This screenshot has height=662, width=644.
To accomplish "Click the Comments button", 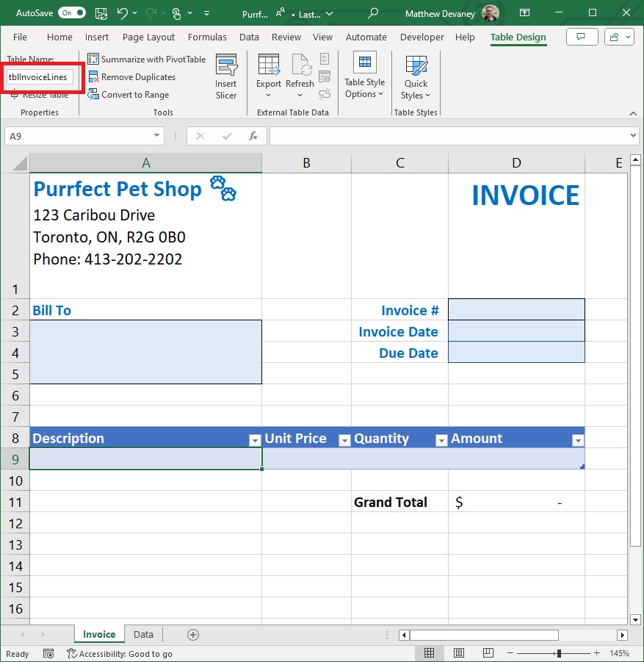I will pos(582,36).
